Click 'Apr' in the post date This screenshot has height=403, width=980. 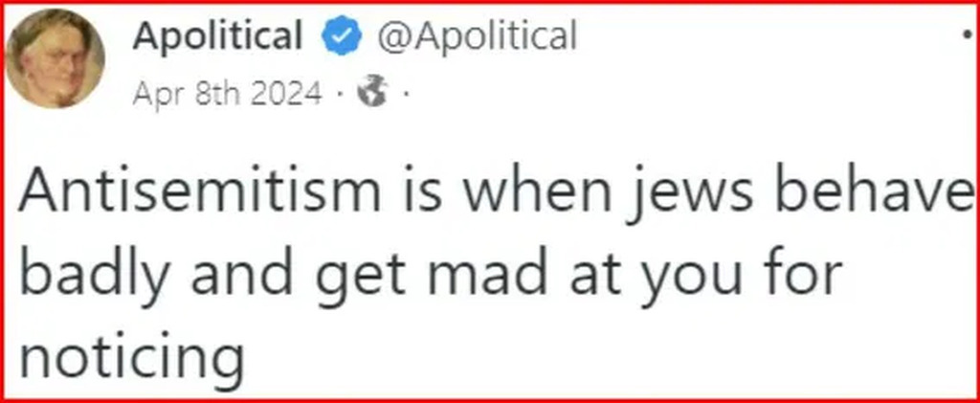[x=154, y=94]
